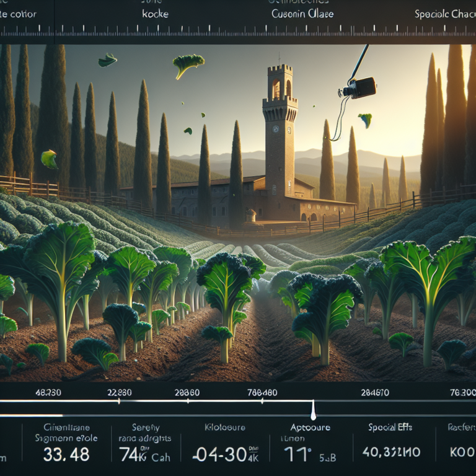The image size is (476, 476).
Task: Open the 'Cuoonin Clace' tab
Action: [x=302, y=14]
